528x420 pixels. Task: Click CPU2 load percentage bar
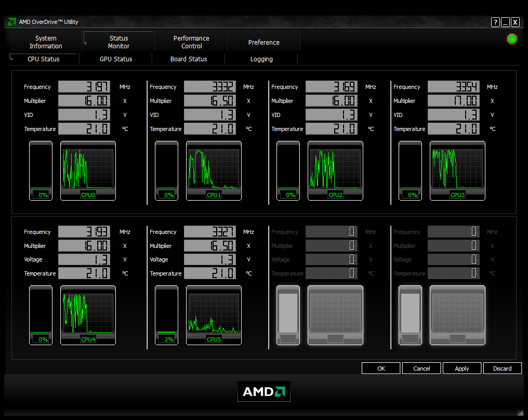point(288,171)
